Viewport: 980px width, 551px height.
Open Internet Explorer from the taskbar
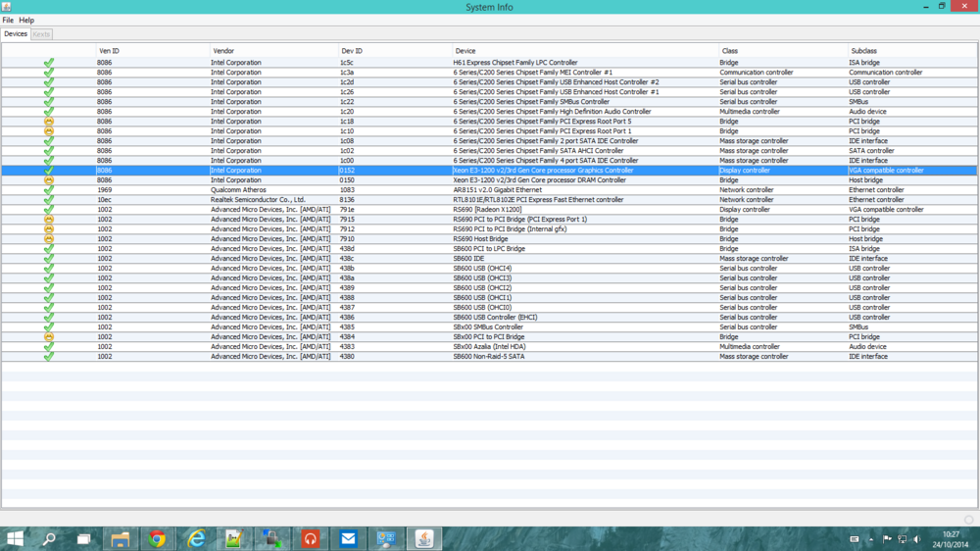[196, 538]
